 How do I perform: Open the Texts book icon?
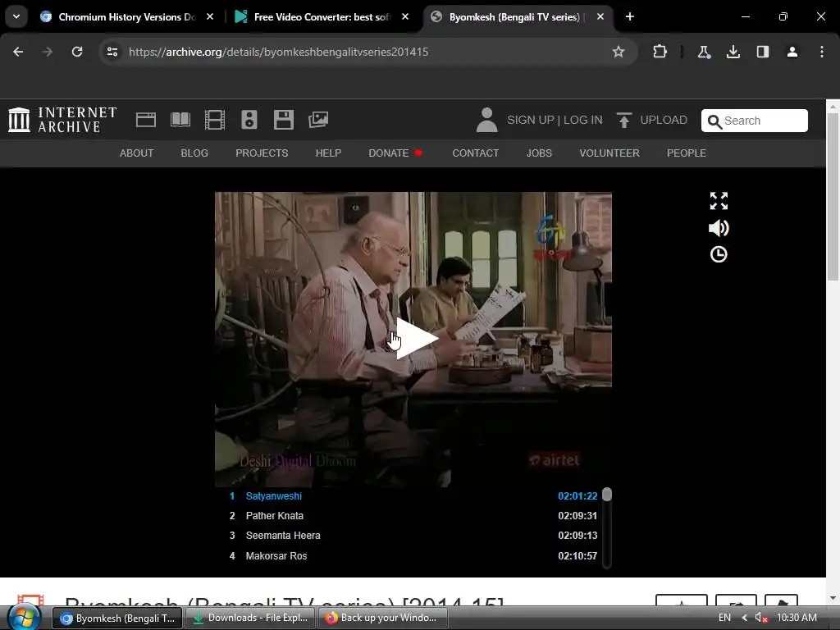coord(180,120)
